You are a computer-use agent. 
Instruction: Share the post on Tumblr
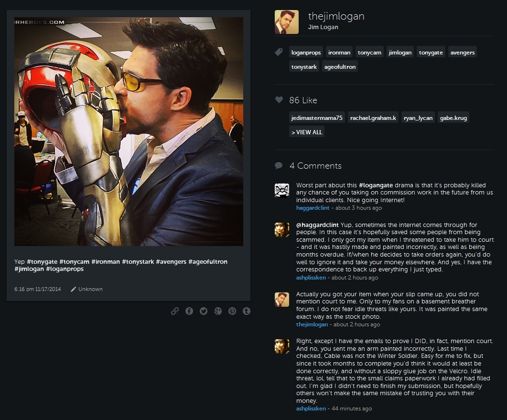[x=247, y=311]
